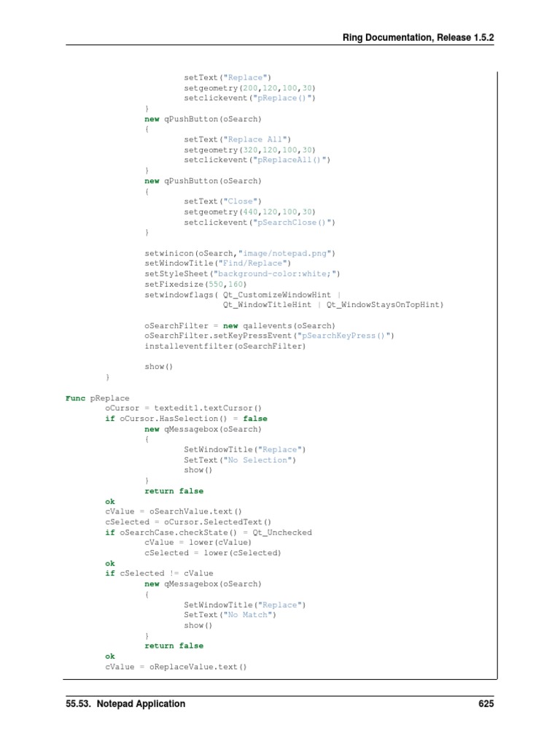Click the page number 625
560x747 pixels.
(x=486, y=704)
